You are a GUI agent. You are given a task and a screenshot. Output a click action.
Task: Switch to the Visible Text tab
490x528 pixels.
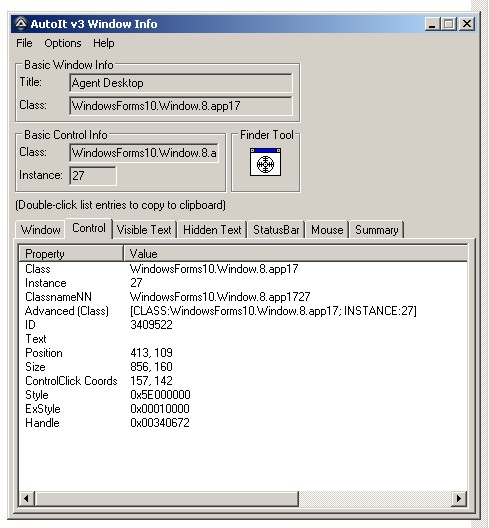144,230
